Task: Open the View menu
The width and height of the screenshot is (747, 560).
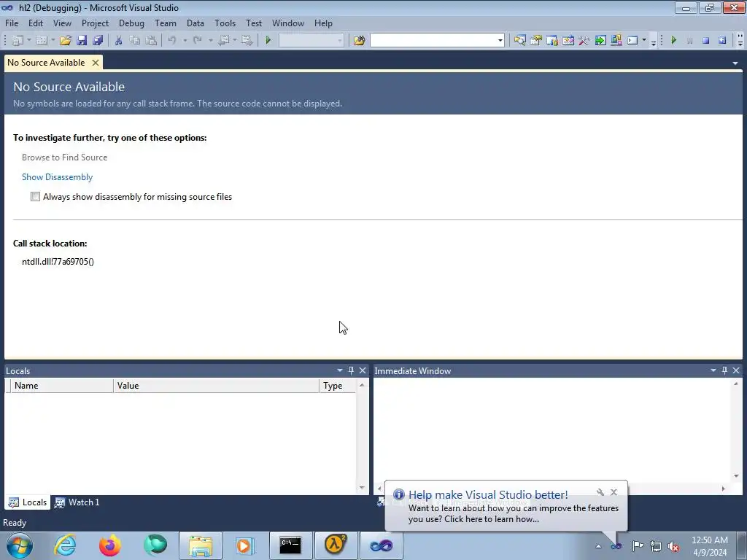Action: pos(62,23)
